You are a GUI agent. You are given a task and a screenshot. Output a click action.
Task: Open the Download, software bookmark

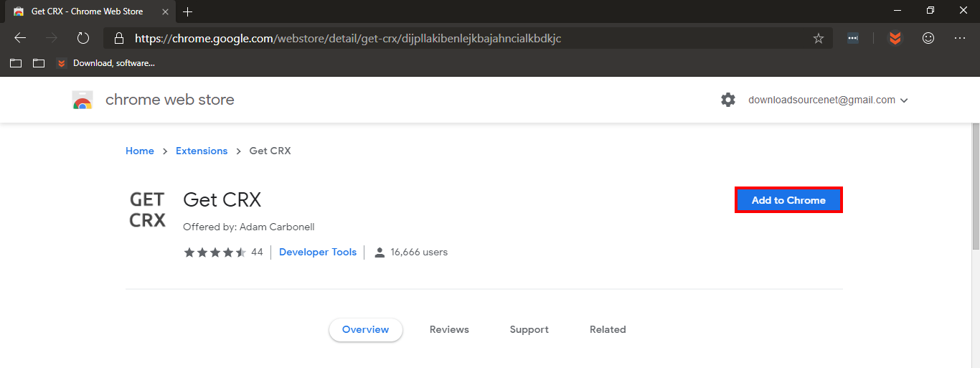click(x=105, y=63)
